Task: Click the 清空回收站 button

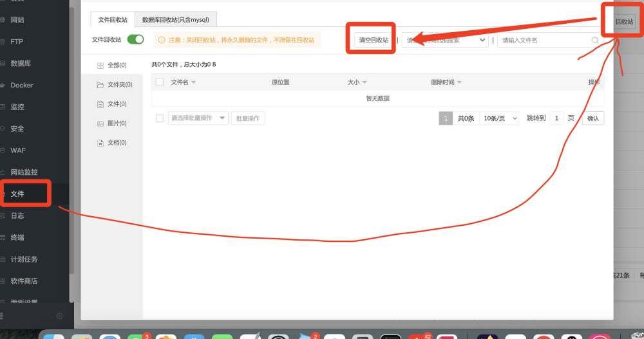Action: point(374,40)
